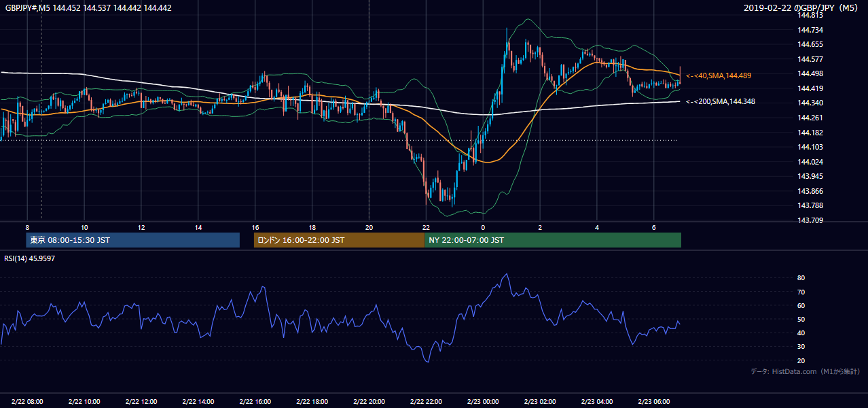The width and height of the screenshot is (868, 408).
Task: Click price level 144.498 on axis
Action: point(810,73)
